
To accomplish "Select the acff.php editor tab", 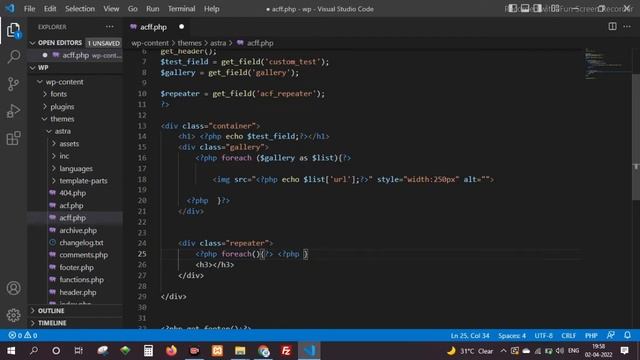I will pos(157,27).
